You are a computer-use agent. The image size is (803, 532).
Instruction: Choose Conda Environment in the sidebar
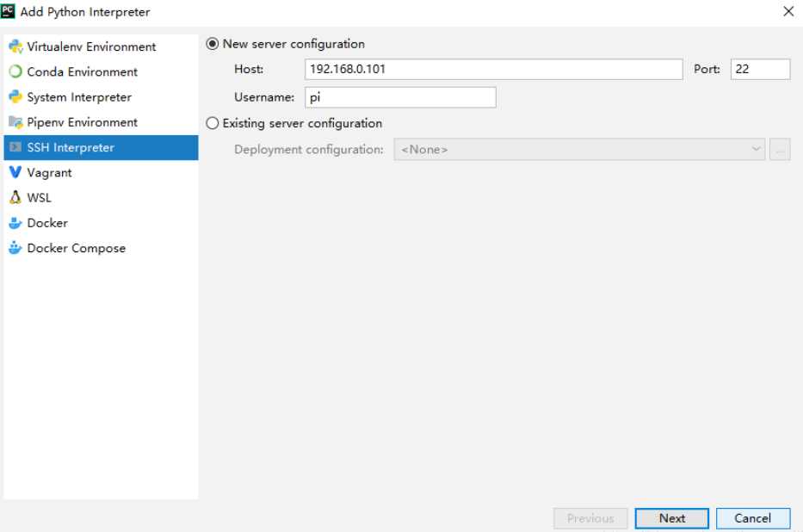101,71
